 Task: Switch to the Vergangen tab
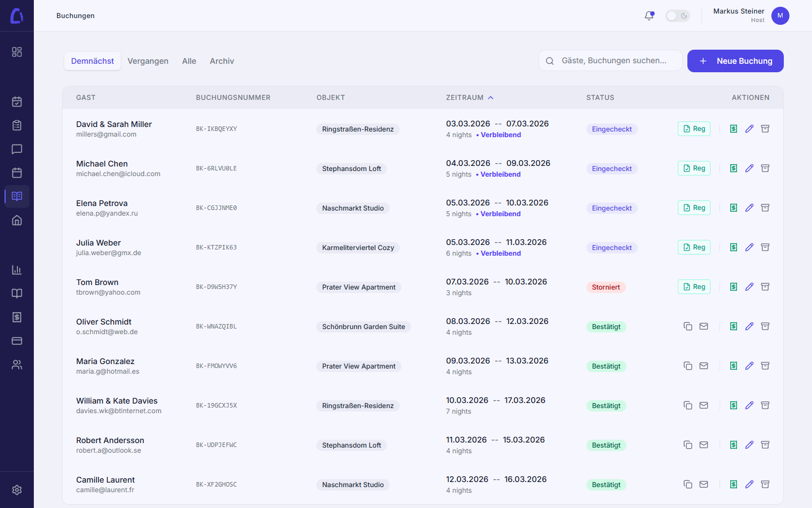coord(148,61)
